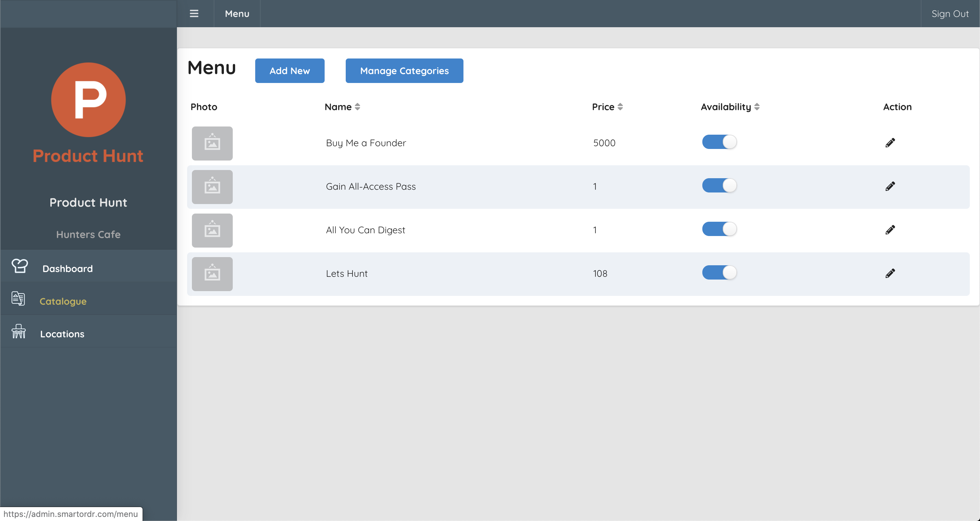Select the Locations chair icon
Viewport: 980px width, 521px height.
pyautogui.click(x=18, y=332)
